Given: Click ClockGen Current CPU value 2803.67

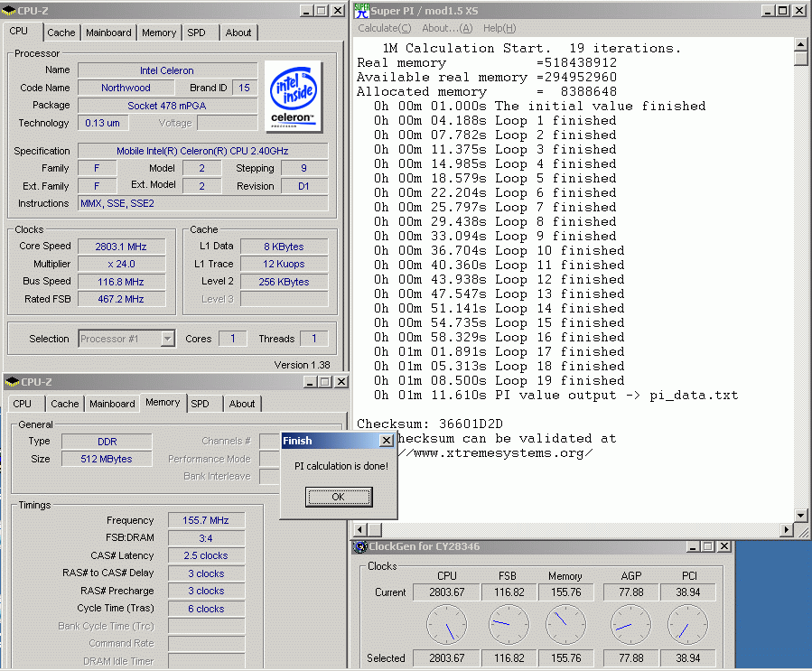Looking at the screenshot, I should [x=447, y=592].
